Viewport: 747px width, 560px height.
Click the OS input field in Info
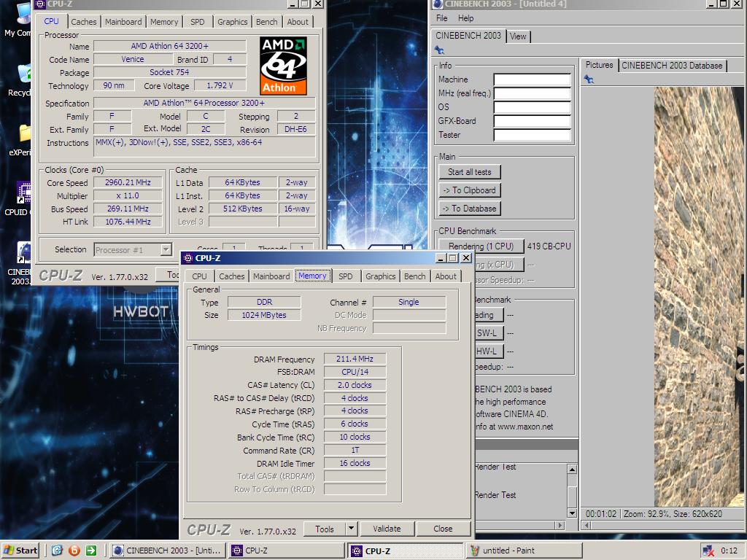click(532, 107)
